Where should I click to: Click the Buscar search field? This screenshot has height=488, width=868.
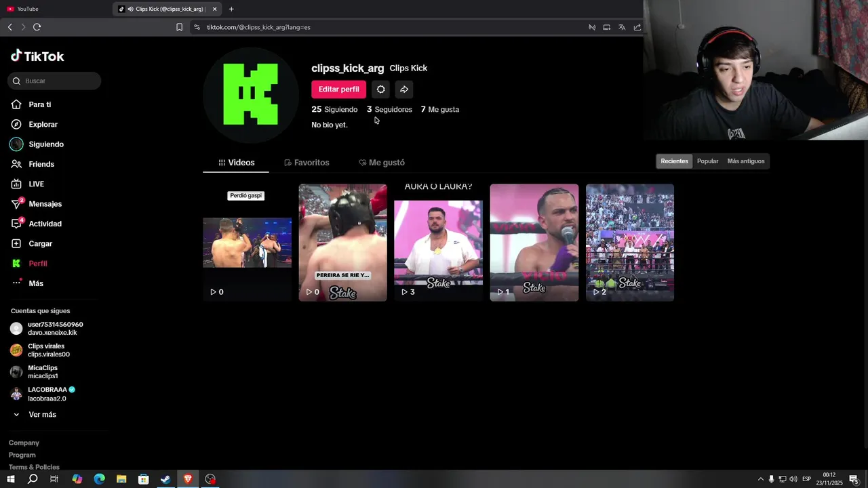tap(55, 81)
